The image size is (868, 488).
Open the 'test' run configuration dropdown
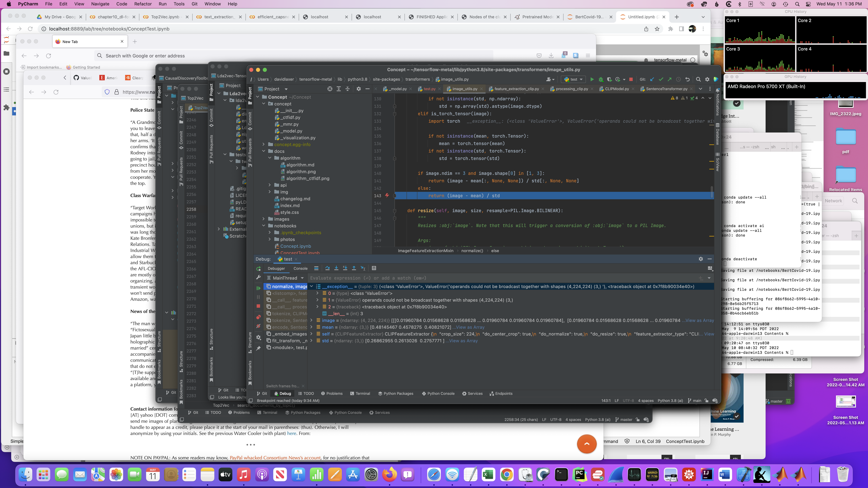click(574, 79)
